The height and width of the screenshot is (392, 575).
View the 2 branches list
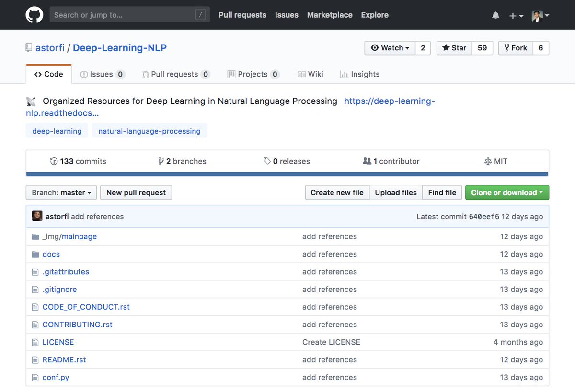click(x=182, y=161)
